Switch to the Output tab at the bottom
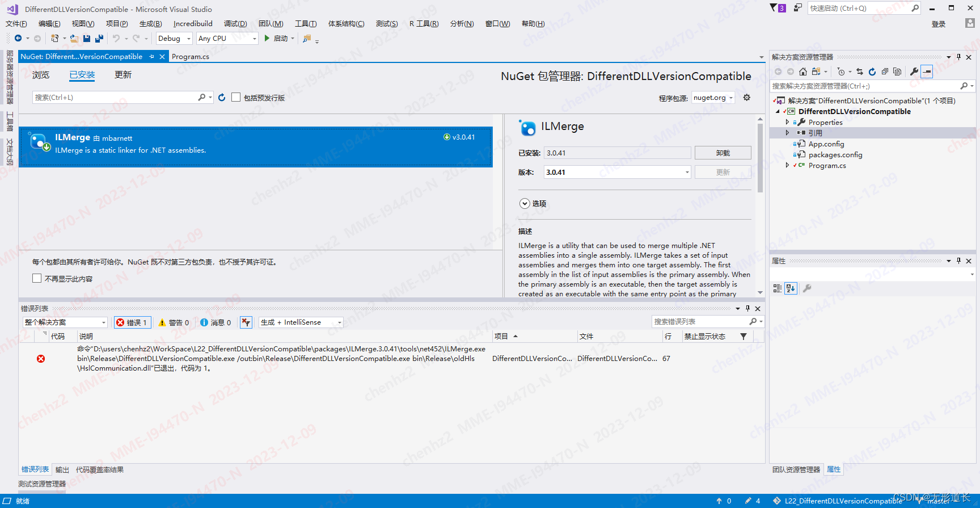Image resolution: width=980 pixels, height=508 pixels. click(x=62, y=470)
